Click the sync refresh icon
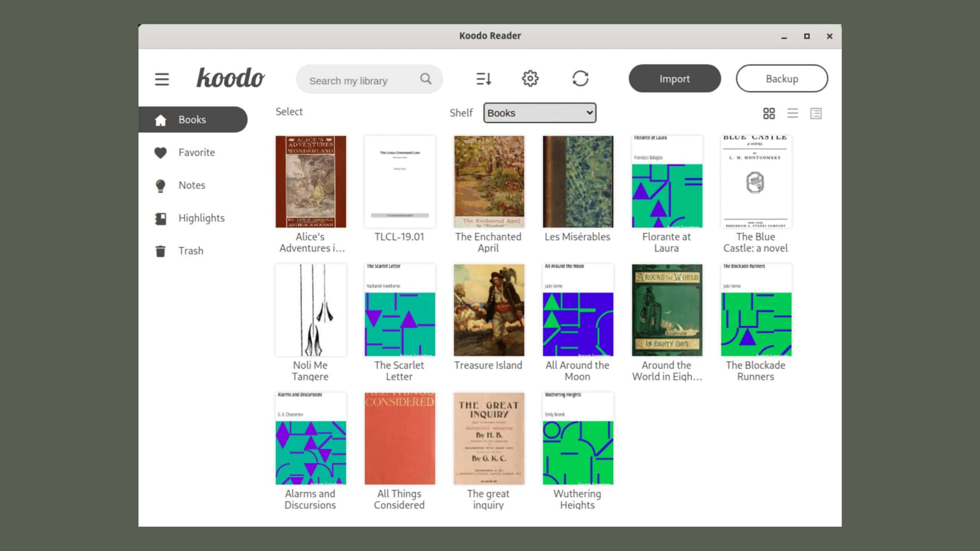The image size is (980, 551). click(x=580, y=78)
